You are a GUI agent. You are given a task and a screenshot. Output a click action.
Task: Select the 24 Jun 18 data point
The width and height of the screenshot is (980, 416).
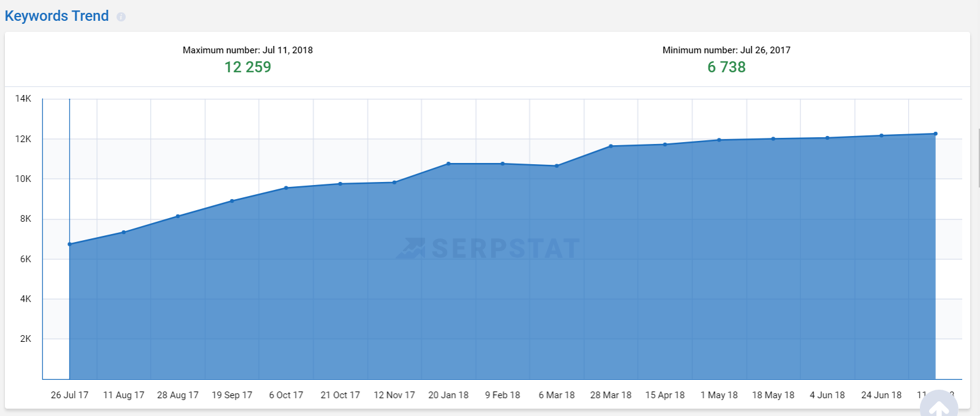click(x=881, y=135)
